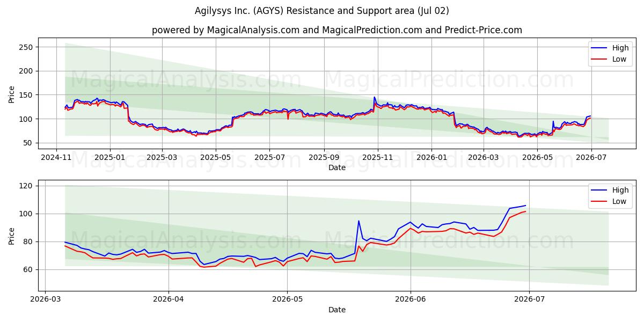Click the '2025-05' x-axis label in top chart

coord(215,158)
